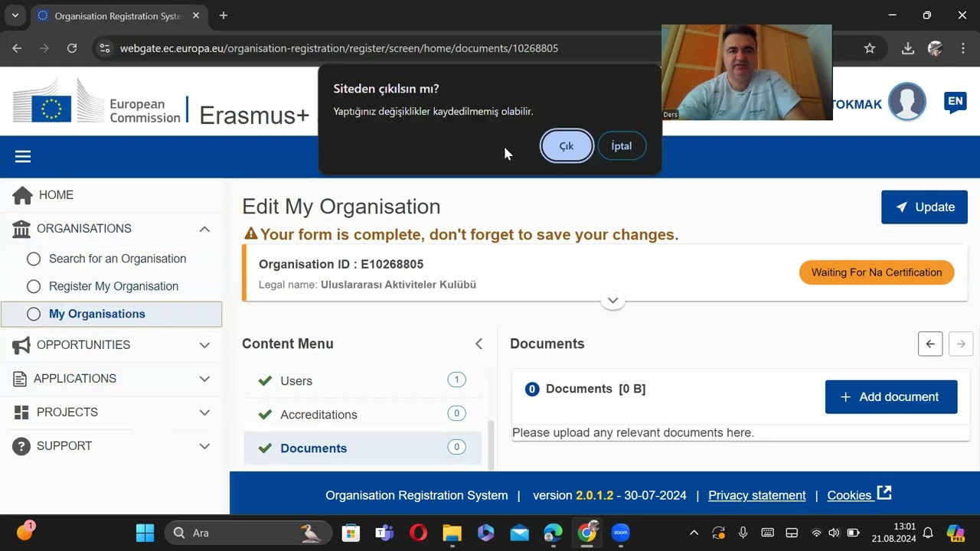Open File Explorer from taskbar
This screenshot has width=980, height=551.
point(452,533)
